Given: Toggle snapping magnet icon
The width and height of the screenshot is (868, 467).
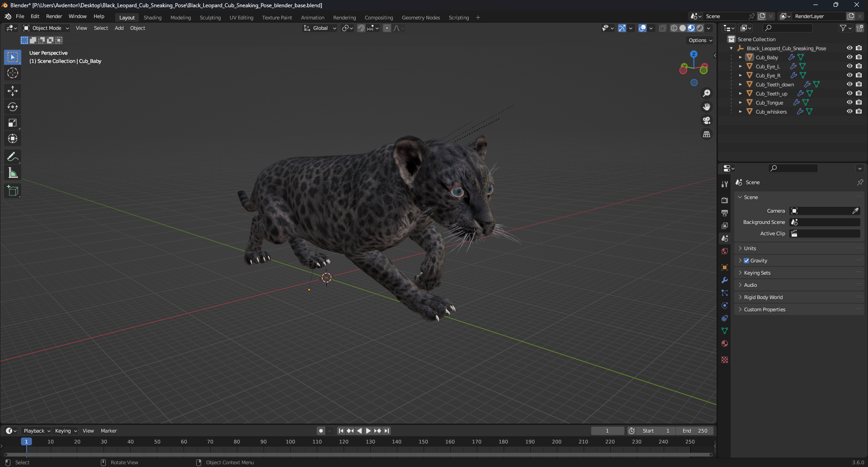Looking at the screenshot, I should (x=361, y=28).
